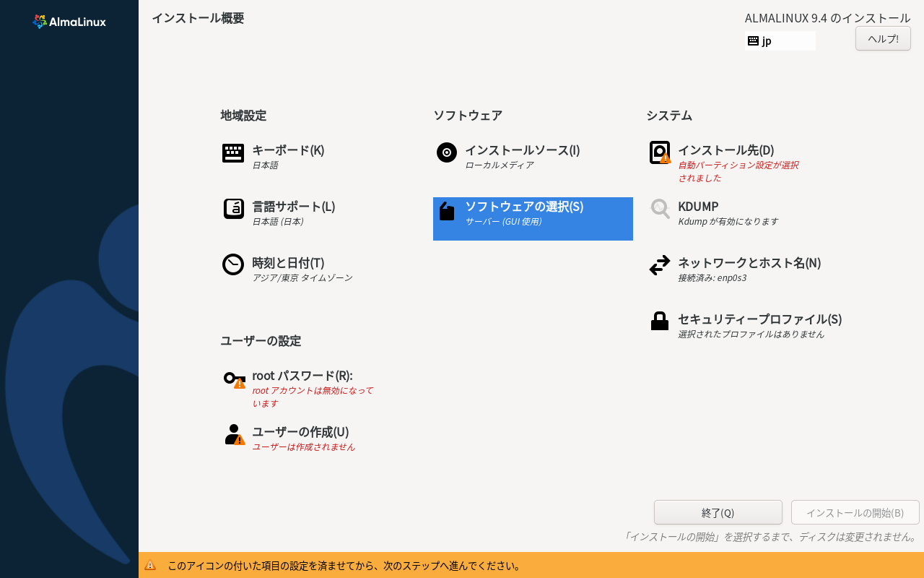Click the keyboard icon next to キーボード(K)

pyautogui.click(x=233, y=153)
